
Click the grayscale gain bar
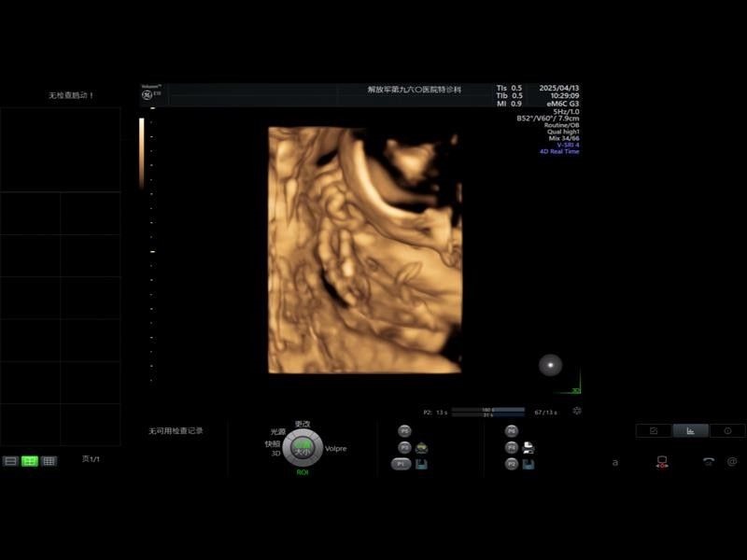pyautogui.click(x=142, y=153)
